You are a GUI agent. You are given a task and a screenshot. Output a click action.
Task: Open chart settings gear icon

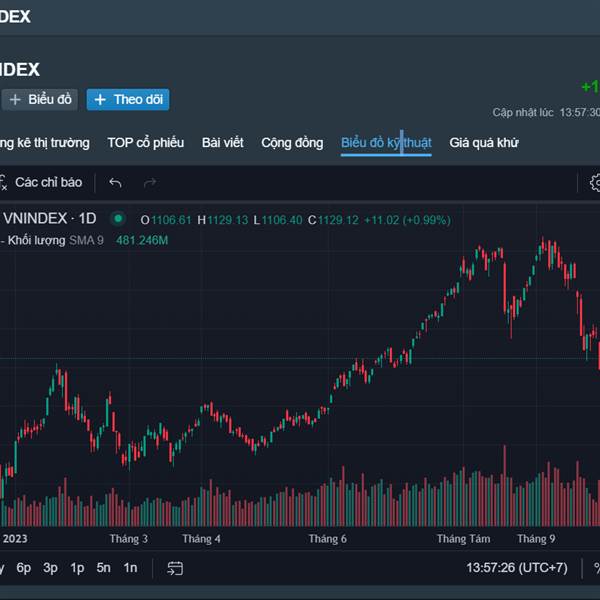(x=595, y=183)
